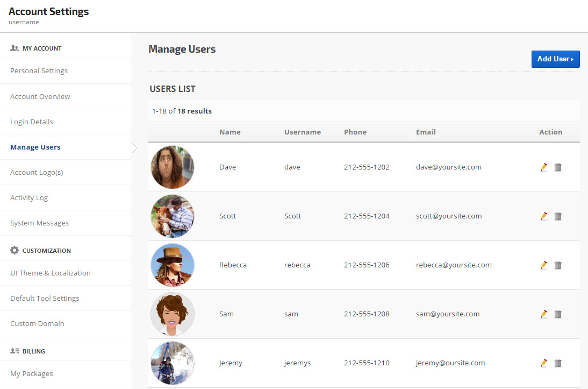Click the edit pencil icon for Dave

click(x=544, y=167)
